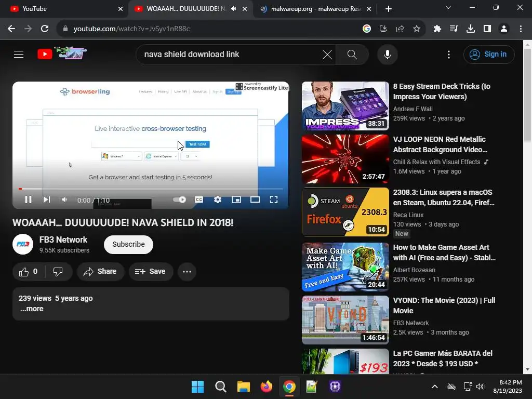Open more actions ellipsis under video

click(x=187, y=271)
